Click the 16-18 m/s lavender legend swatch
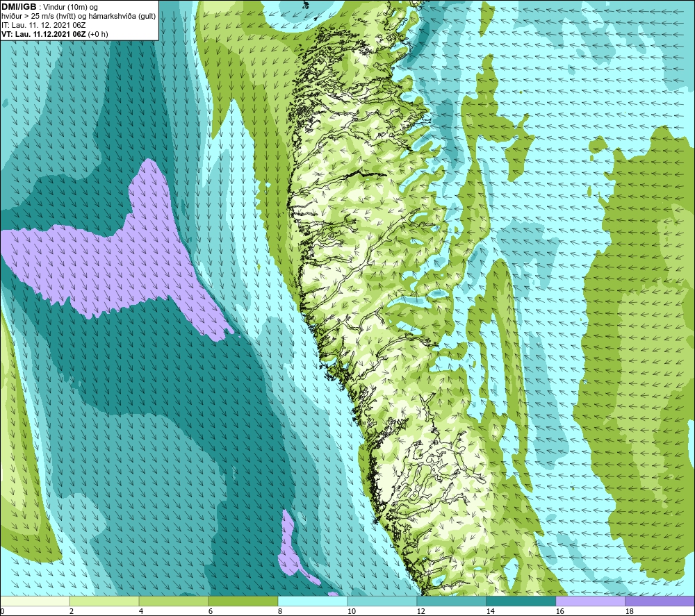 click(590, 601)
